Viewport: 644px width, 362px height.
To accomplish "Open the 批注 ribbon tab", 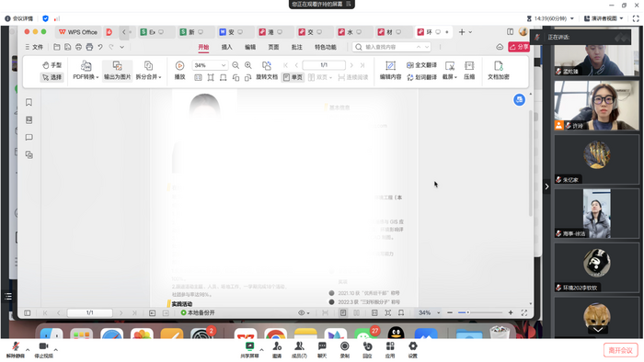I will point(296,47).
